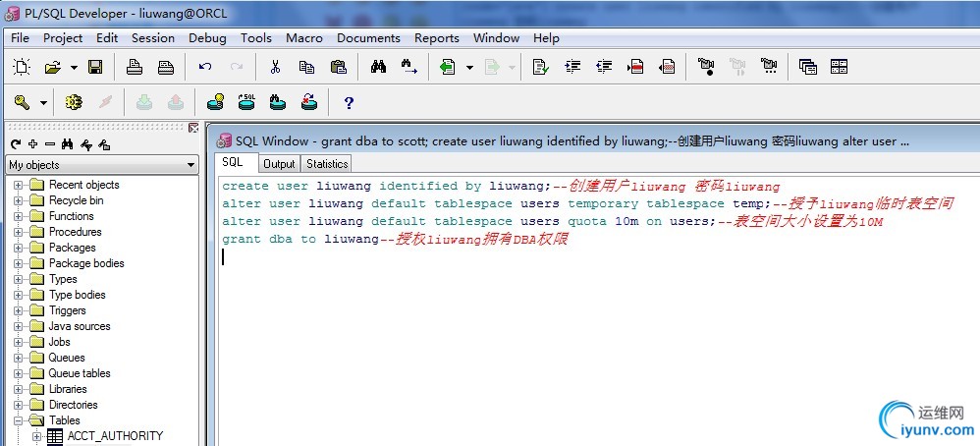The image size is (980, 446).
Task: Click the Macro library icon
Action: point(769,67)
